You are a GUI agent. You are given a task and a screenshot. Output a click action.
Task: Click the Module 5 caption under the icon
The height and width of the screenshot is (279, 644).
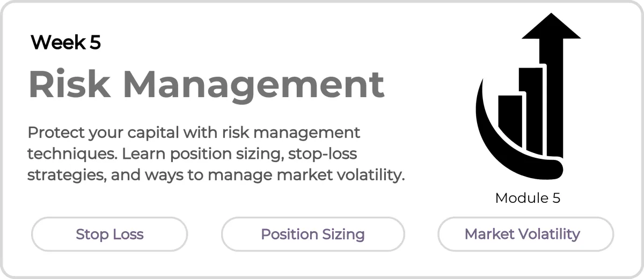coord(528,198)
